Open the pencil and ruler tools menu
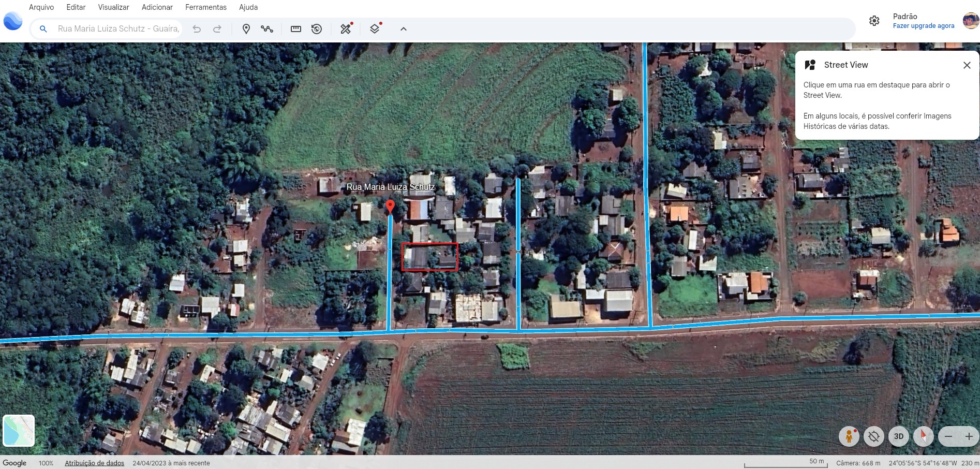 (x=346, y=29)
